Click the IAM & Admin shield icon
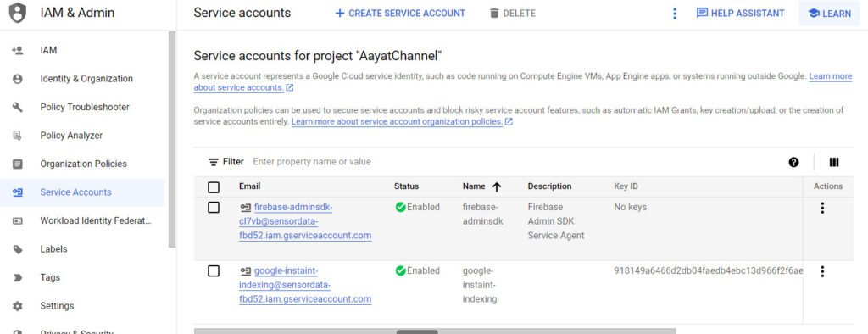 pos(18,13)
